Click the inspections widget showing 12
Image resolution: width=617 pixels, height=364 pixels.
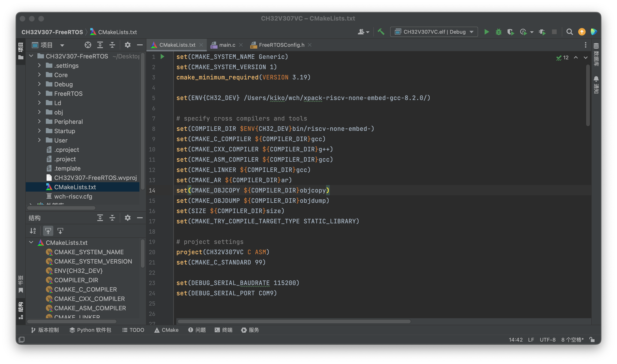coord(563,57)
